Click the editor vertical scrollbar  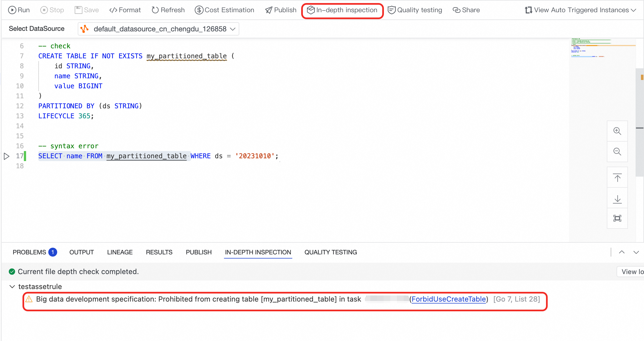tap(640, 122)
